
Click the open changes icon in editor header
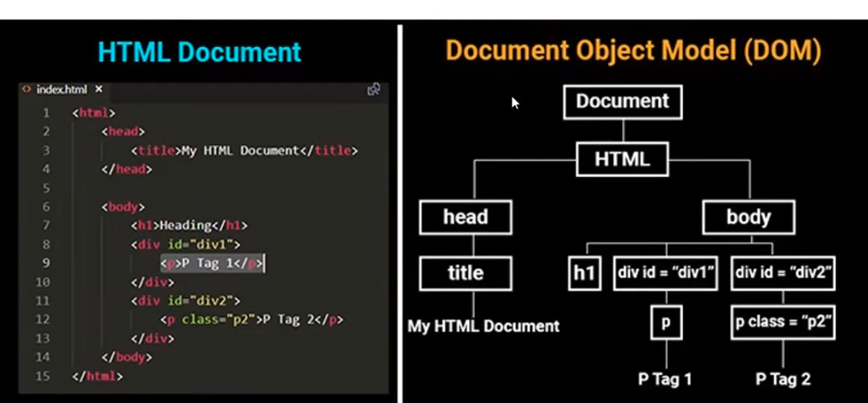point(373,89)
